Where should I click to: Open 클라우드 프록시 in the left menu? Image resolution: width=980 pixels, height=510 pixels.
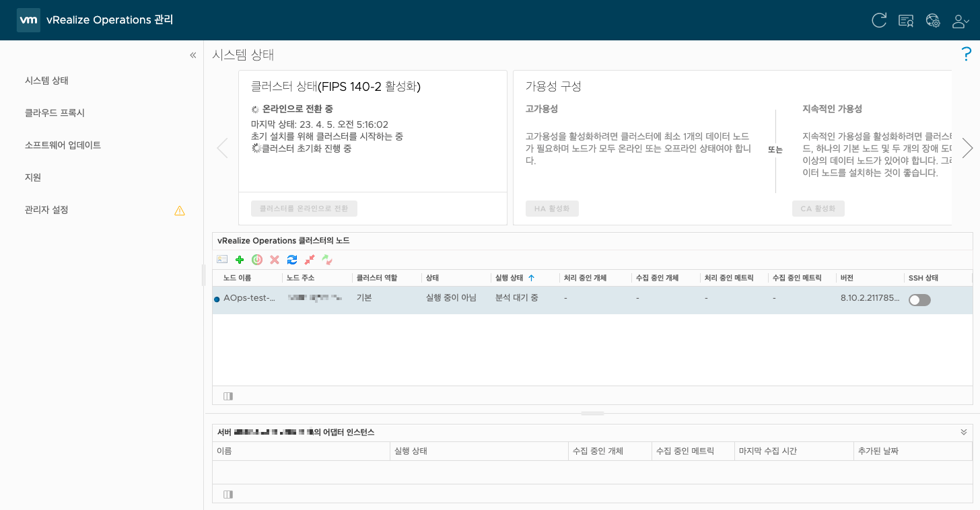pyautogui.click(x=55, y=113)
